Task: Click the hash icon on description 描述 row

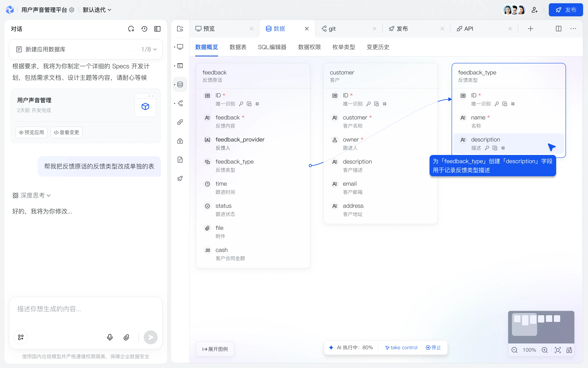Action: point(503,148)
